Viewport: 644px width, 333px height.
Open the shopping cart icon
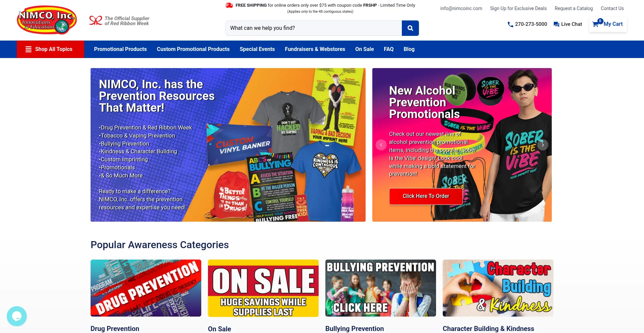click(596, 24)
